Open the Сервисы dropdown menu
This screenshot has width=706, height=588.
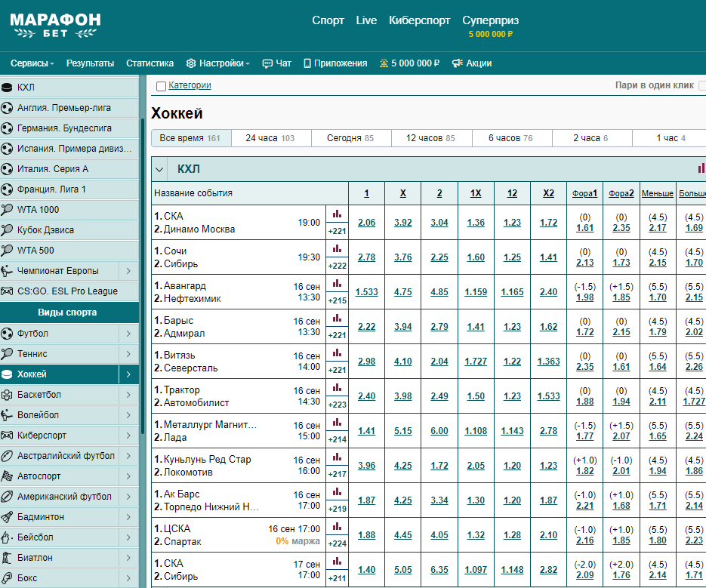[32, 63]
